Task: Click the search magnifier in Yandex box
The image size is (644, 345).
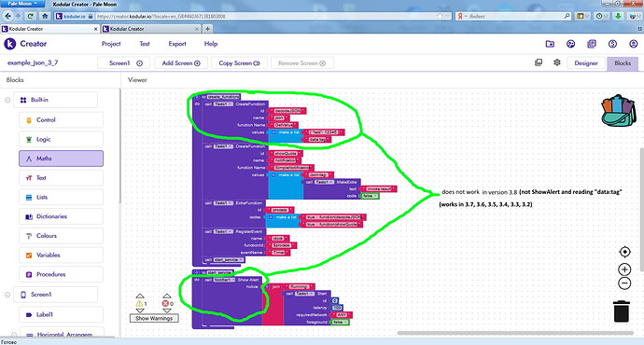Action: coord(567,16)
